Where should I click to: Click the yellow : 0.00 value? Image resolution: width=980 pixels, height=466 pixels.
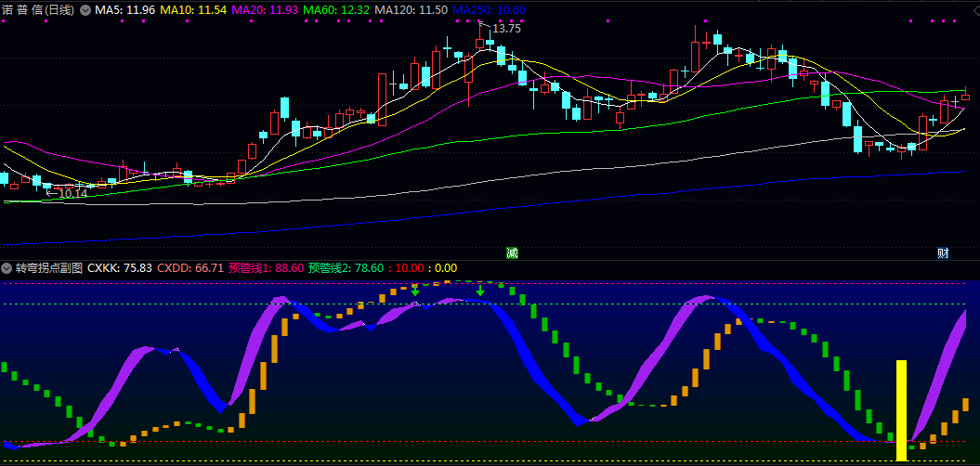[x=443, y=268]
